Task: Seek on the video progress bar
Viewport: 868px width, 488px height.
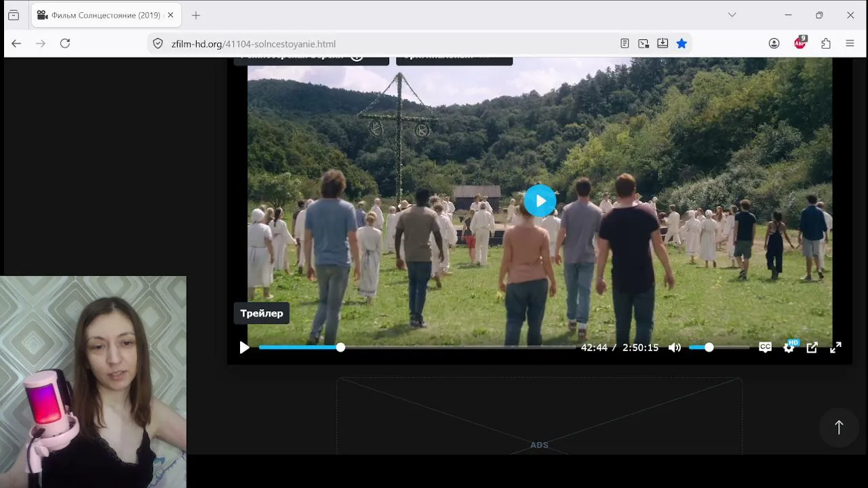Action: click(417, 347)
